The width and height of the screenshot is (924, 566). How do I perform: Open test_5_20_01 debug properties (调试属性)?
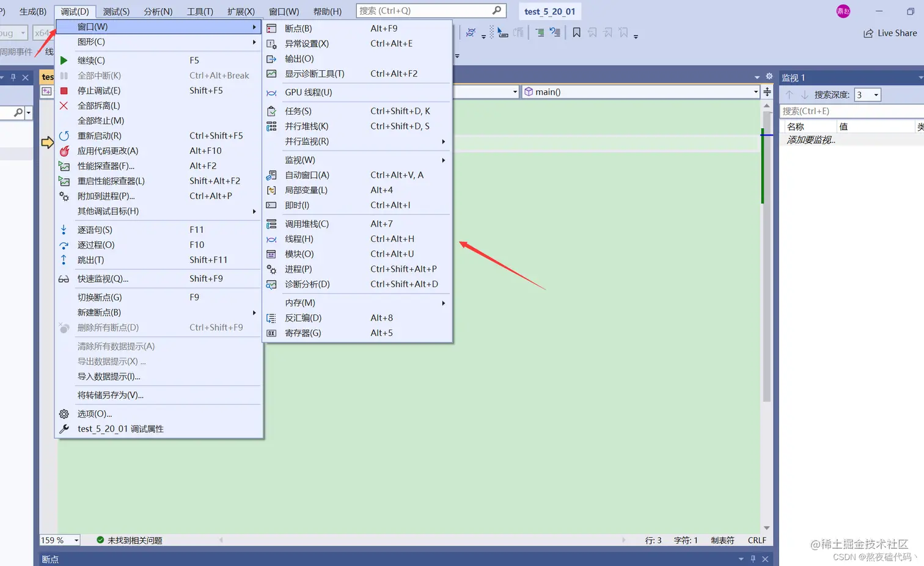[x=159, y=429]
